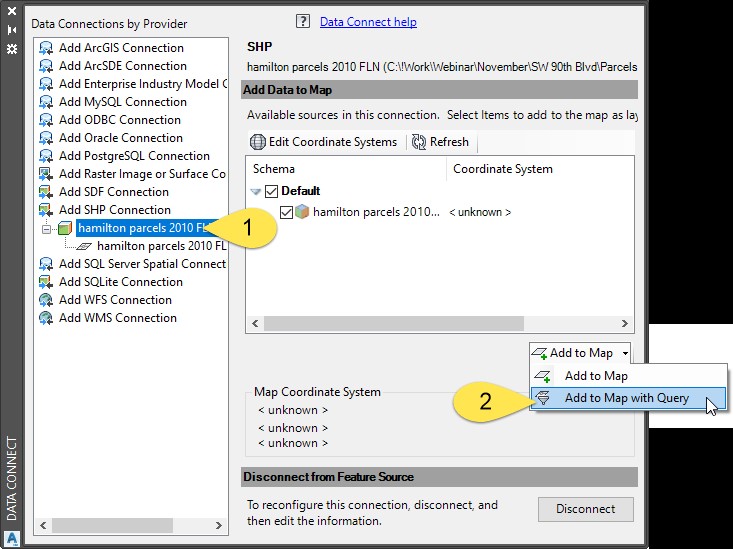The width and height of the screenshot is (733, 549).
Task: Click the Add SDF Connection icon
Action: [x=46, y=192]
